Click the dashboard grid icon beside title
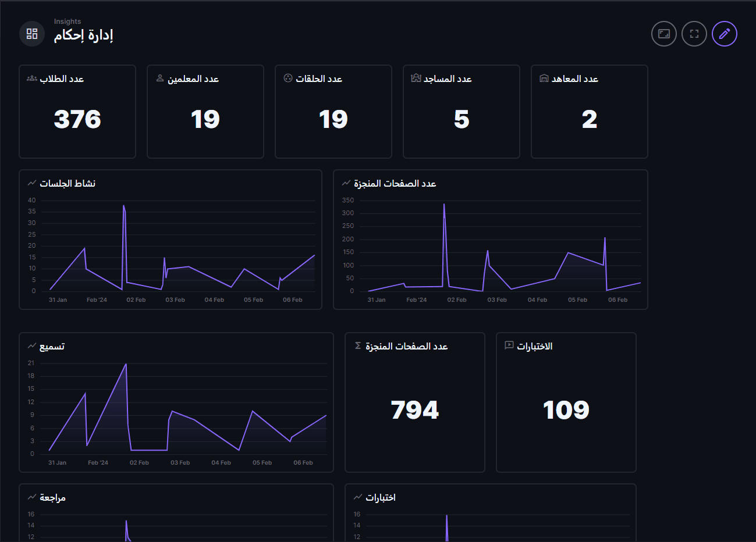This screenshot has width=756, height=542. tap(32, 34)
